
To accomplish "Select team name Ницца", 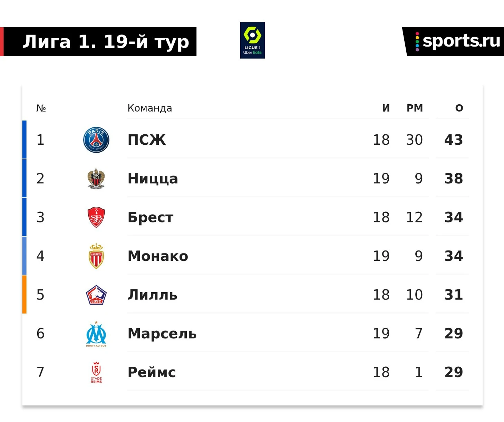I will click(x=153, y=179).
